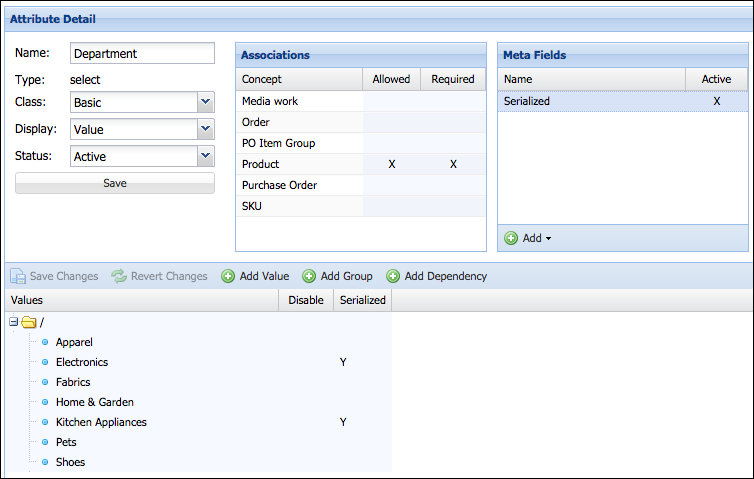Toggle Allowed cell for PO Item Group
The image size is (754, 479).
pyautogui.click(x=391, y=143)
